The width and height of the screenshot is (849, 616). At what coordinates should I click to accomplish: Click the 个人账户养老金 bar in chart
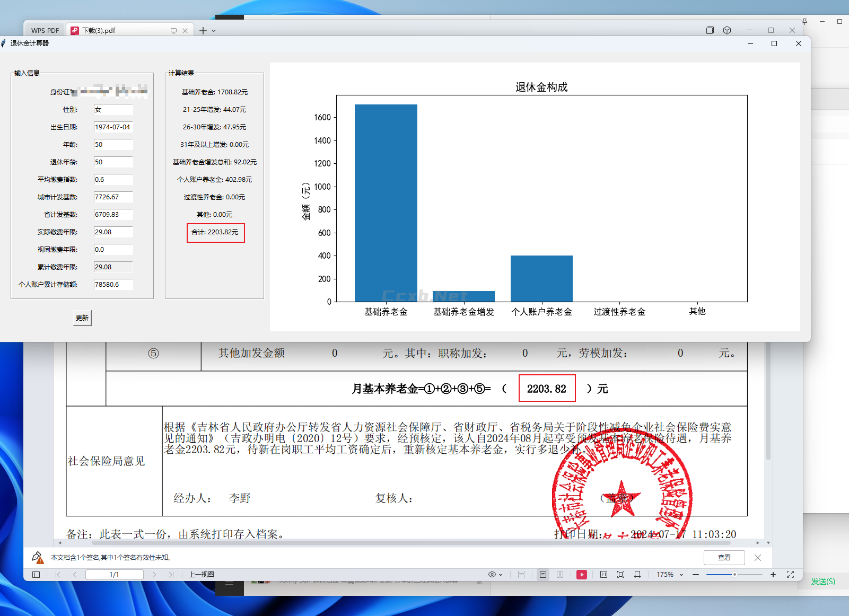pos(541,278)
